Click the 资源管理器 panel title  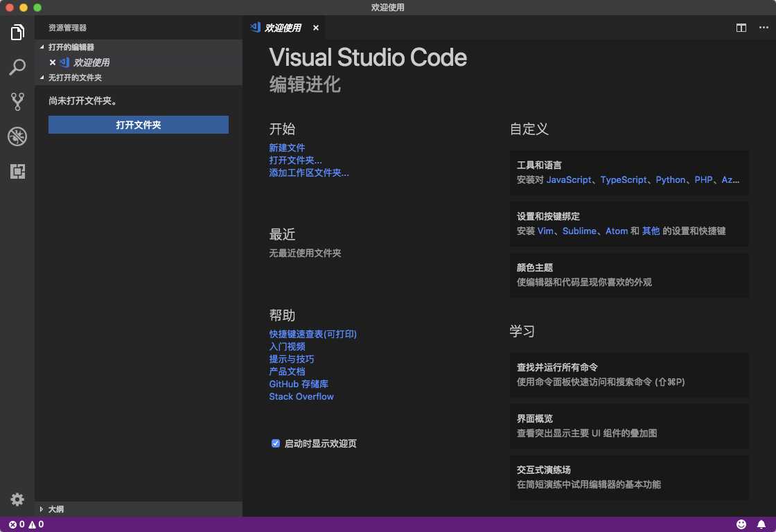(67, 28)
